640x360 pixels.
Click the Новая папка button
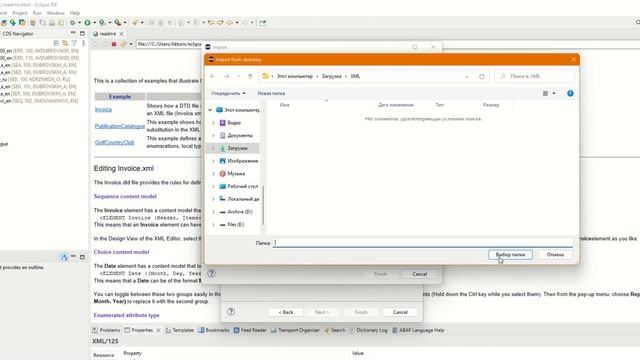[271, 93]
